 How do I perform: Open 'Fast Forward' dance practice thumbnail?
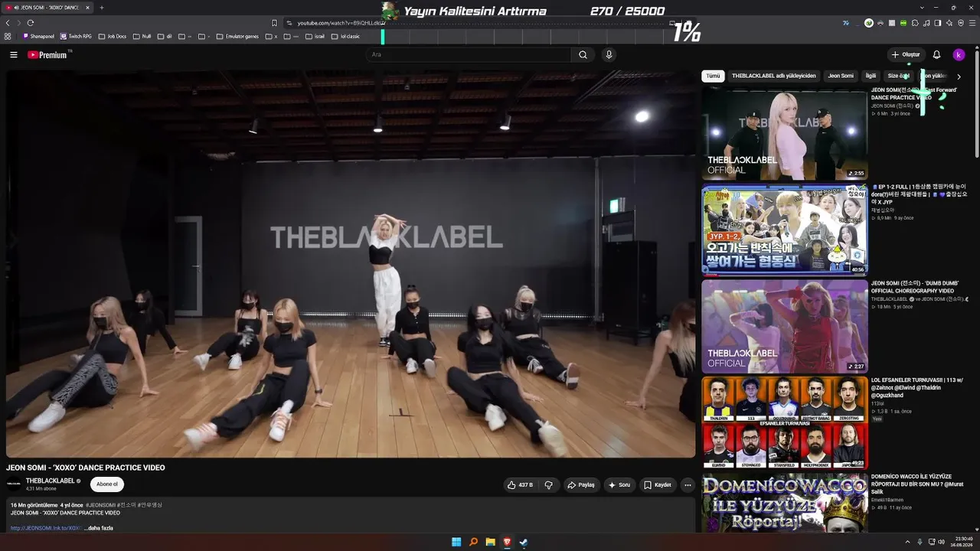click(x=785, y=133)
